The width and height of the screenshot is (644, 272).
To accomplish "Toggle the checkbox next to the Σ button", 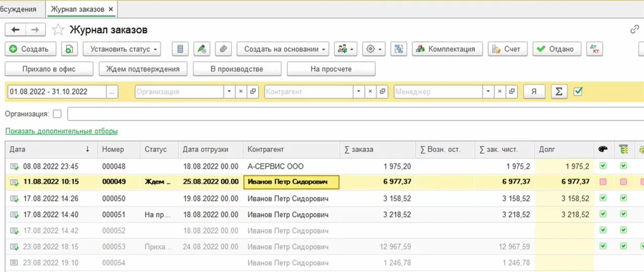I will click(x=578, y=92).
